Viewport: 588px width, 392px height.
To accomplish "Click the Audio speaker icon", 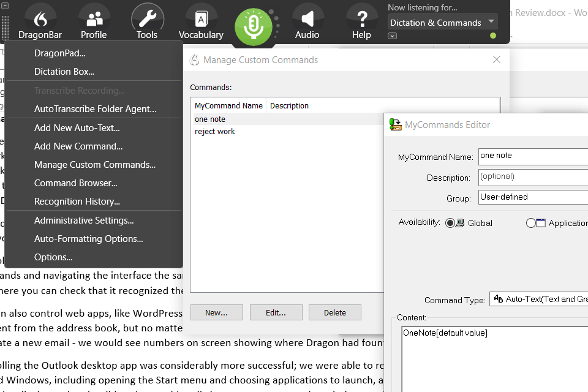I will tap(307, 18).
